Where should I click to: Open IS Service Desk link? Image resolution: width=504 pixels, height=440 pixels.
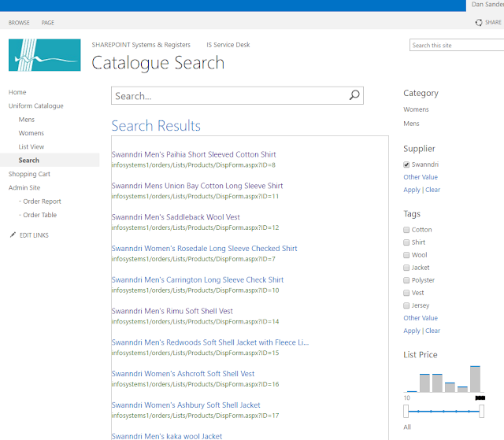(228, 45)
